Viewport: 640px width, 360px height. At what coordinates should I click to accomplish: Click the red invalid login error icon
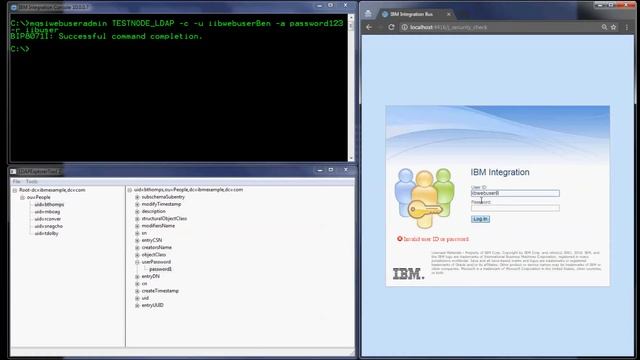[400, 239]
